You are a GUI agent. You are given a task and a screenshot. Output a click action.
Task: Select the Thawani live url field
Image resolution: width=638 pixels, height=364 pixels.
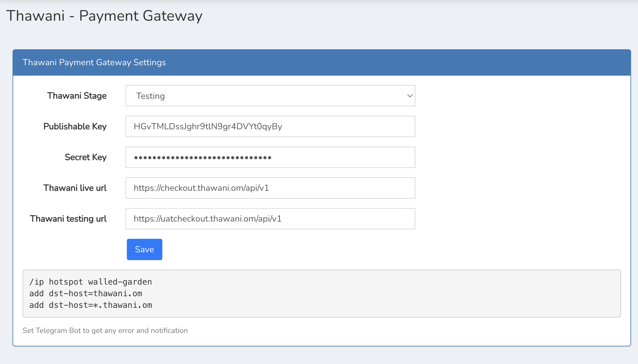coord(270,188)
